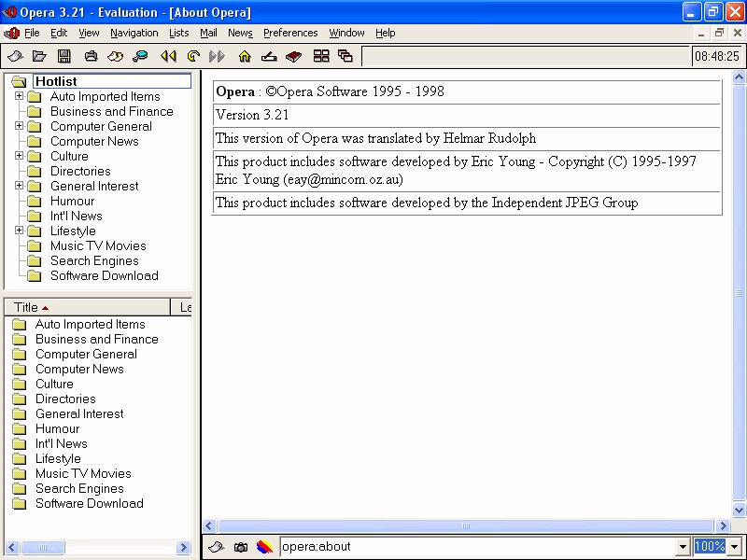The height and width of the screenshot is (560, 747).
Task: Restore the inner About Opera document window
Action: click(x=719, y=33)
